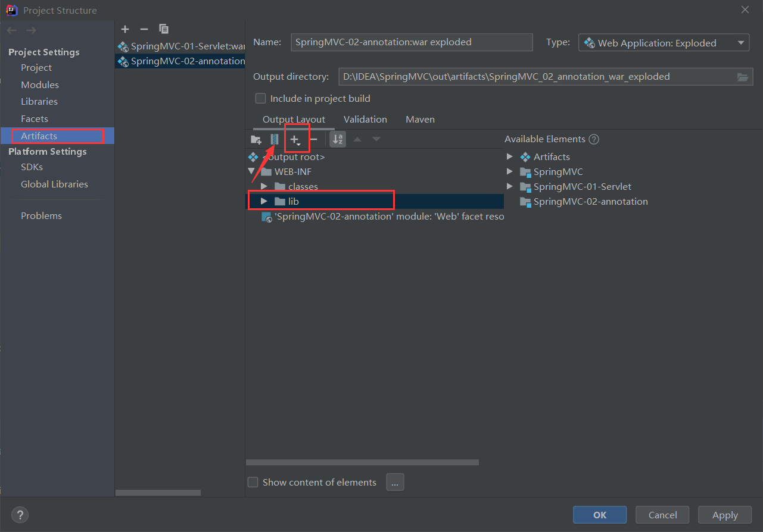Expand the classes folder
Image resolution: width=763 pixels, height=532 pixels.
264,187
